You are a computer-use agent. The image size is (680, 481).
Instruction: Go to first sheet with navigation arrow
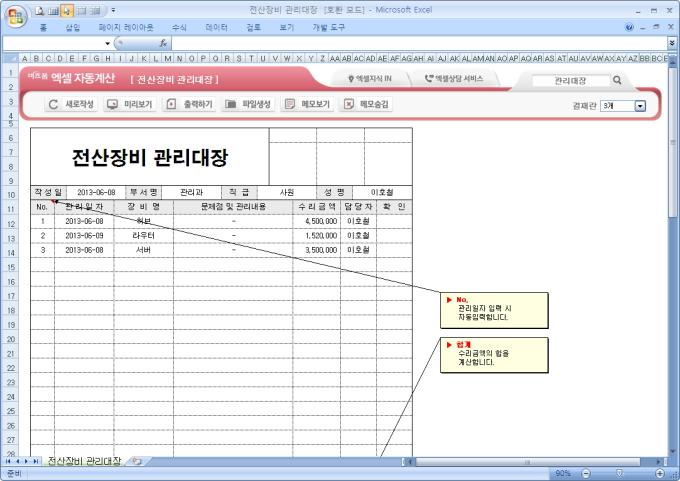point(8,461)
